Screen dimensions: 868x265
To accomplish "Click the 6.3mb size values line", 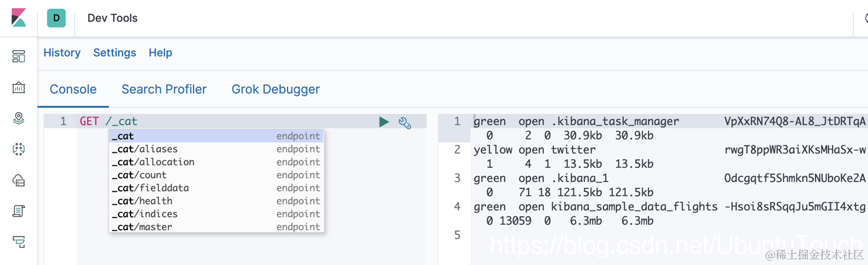I will pos(569,220).
